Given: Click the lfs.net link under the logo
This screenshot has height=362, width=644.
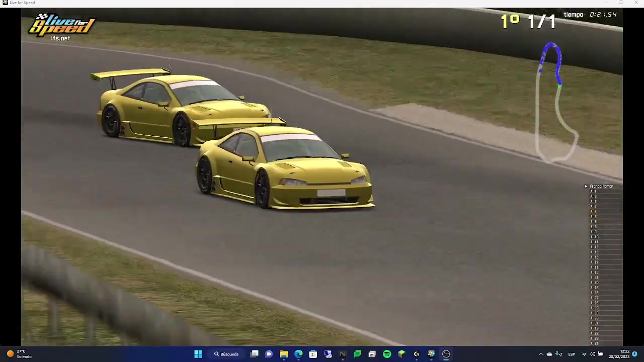Looking at the screenshot, I should [60, 38].
